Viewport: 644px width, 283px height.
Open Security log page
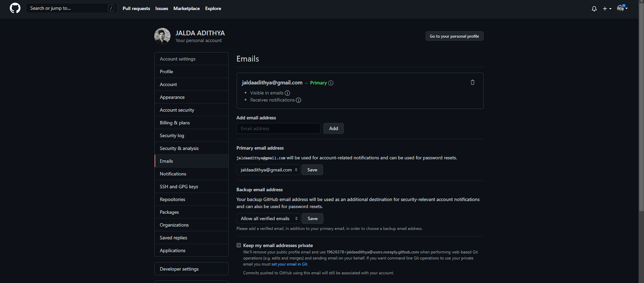coord(191,136)
